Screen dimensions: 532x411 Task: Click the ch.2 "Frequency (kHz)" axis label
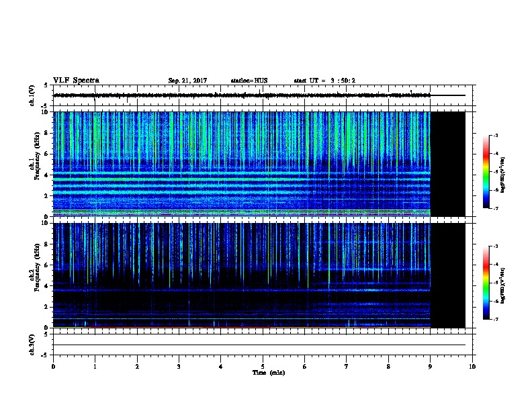tap(37, 267)
